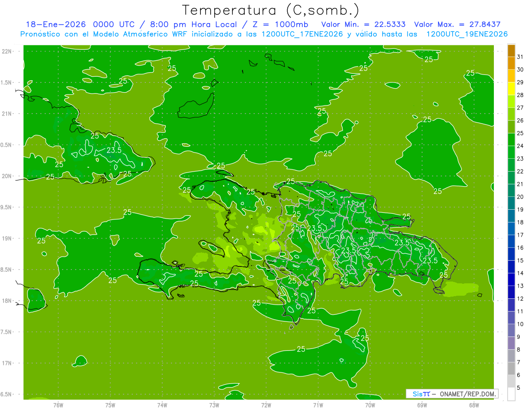The width and height of the screenshot is (532, 411).
Task: Click the "18N" latitude label
Action: tap(6, 301)
